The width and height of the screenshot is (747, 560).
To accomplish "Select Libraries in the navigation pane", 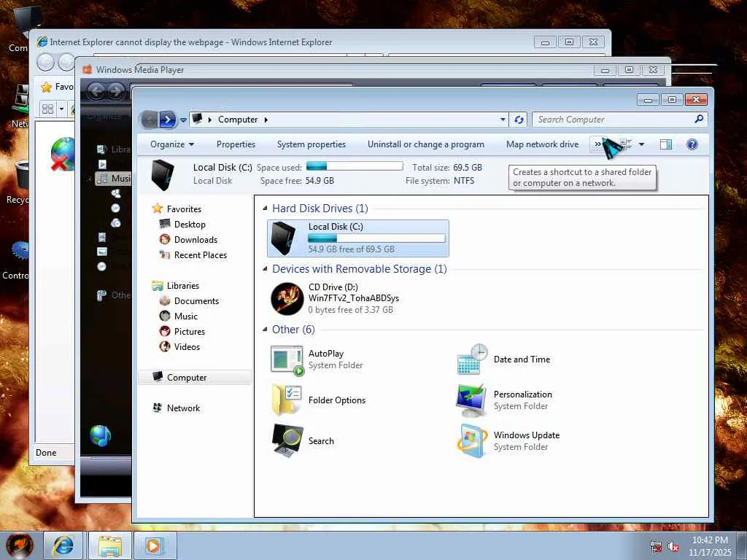I will tap(183, 286).
